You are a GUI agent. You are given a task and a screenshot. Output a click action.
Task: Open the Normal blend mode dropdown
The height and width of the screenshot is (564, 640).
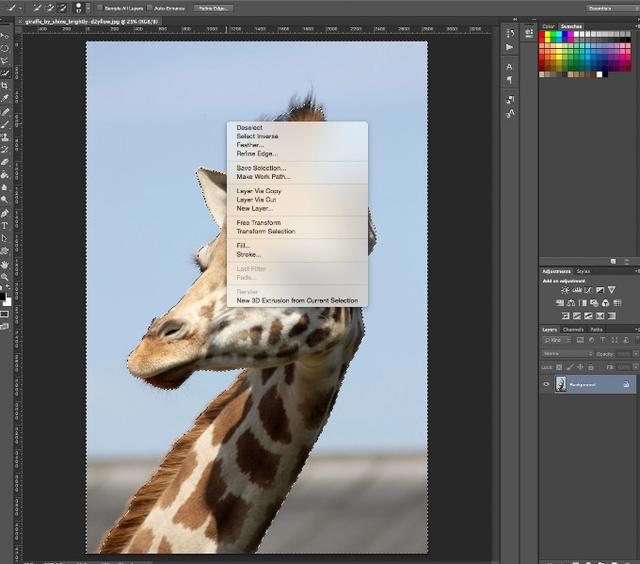[565, 353]
